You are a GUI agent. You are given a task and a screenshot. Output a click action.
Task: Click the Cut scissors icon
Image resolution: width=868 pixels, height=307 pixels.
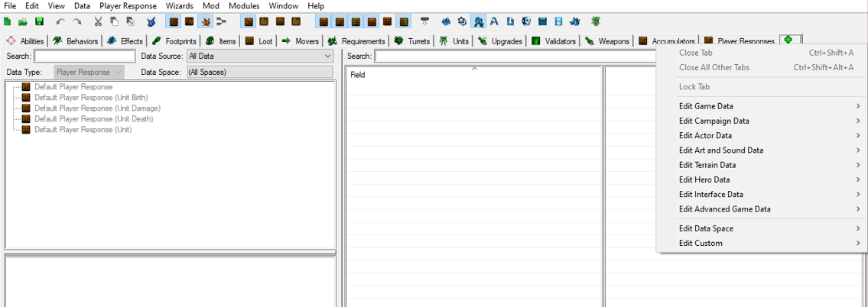98,22
